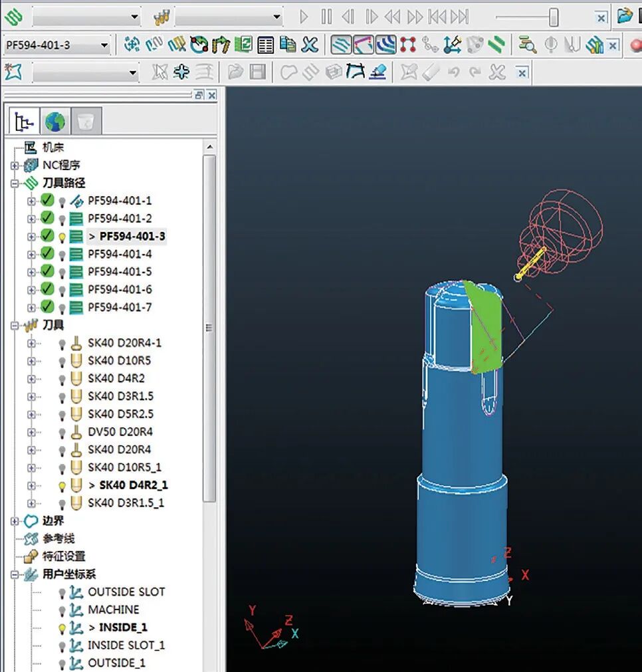The image size is (642, 672).
Task: Click the copy toolpath icon
Action: coord(288,45)
